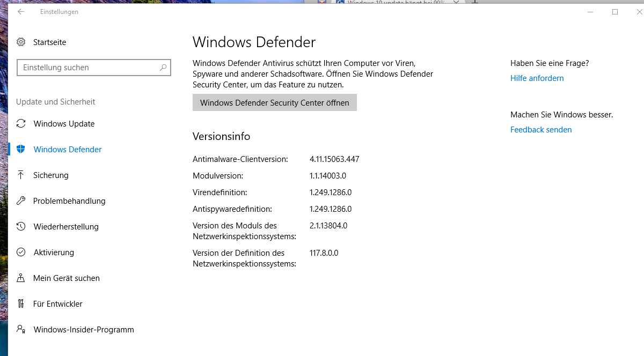This screenshot has width=644, height=356.
Task: Go to the Sicherung page
Action: (51, 175)
